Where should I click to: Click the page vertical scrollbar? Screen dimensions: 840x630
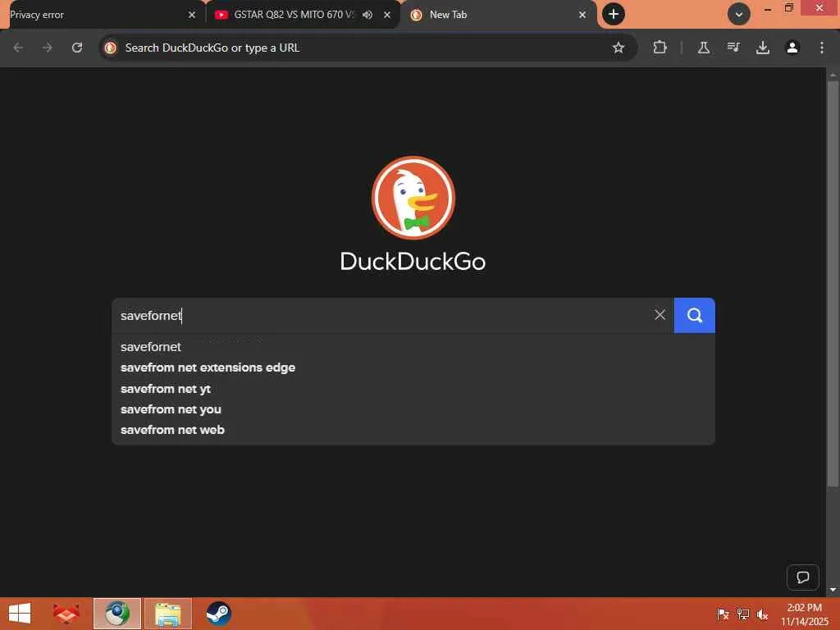pyautogui.click(x=833, y=284)
